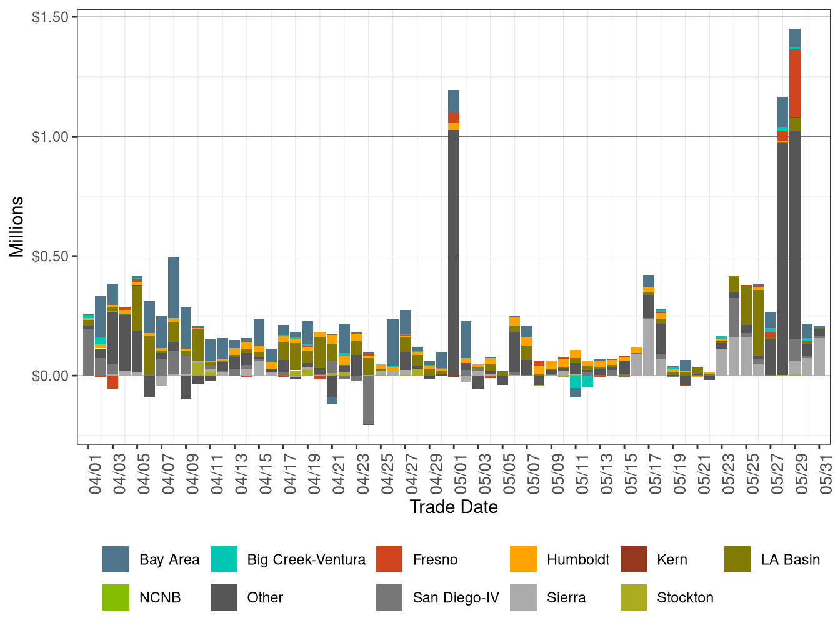Screen dimensions: 840x630
Task: Click the "05/29" date tick label
Action: point(802,473)
